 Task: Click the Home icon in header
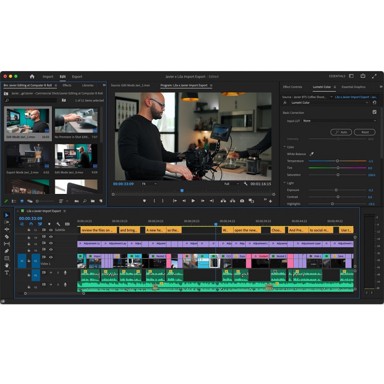pyautogui.click(x=32, y=76)
